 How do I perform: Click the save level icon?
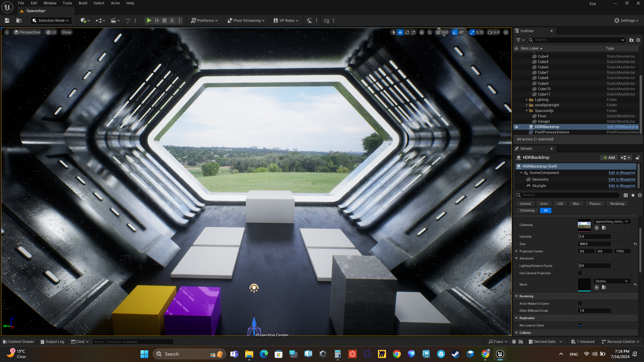tap(7, 20)
